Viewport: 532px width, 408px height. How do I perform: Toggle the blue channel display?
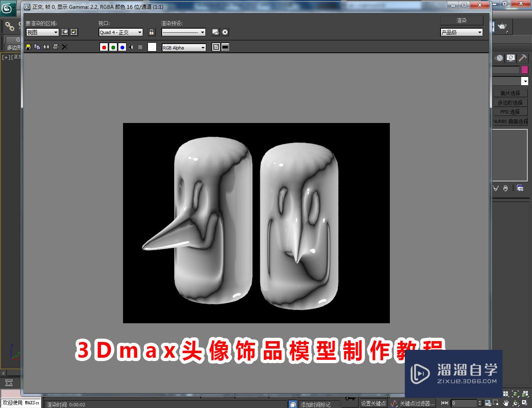click(x=122, y=47)
